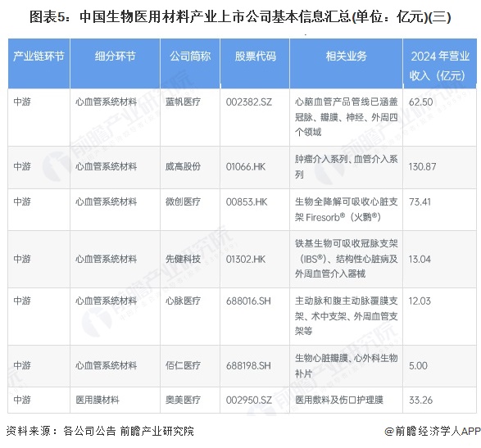Click 中游 in the 心脉医疗 row

pos(22,301)
